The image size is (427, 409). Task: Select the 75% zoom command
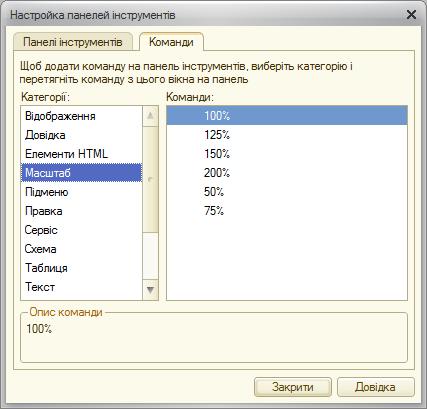coord(287,211)
